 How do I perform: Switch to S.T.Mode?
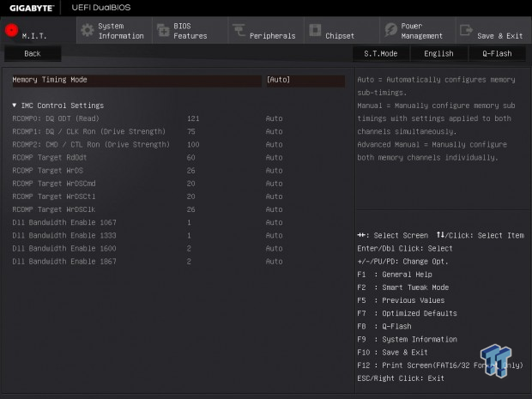coord(381,53)
